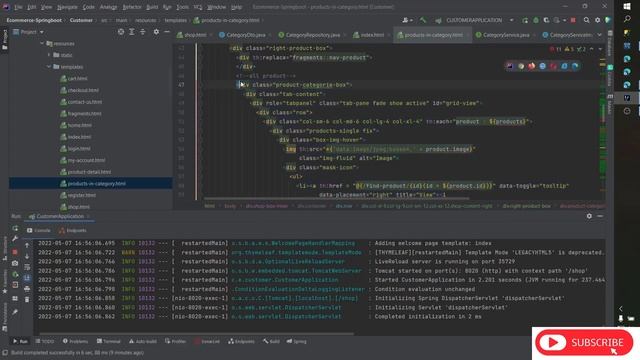The image size is (640, 360).
Task: Open the Problems tool window
Action: pyautogui.click(x=75, y=341)
